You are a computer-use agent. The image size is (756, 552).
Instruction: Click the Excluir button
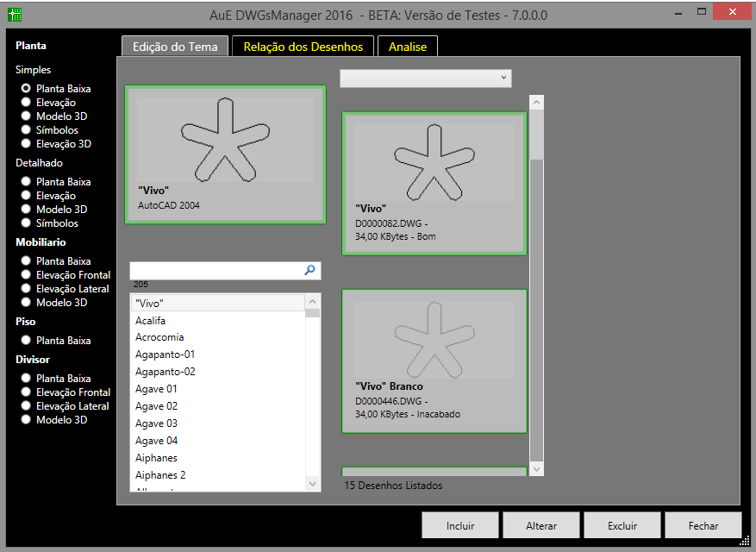(x=622, y=525)
